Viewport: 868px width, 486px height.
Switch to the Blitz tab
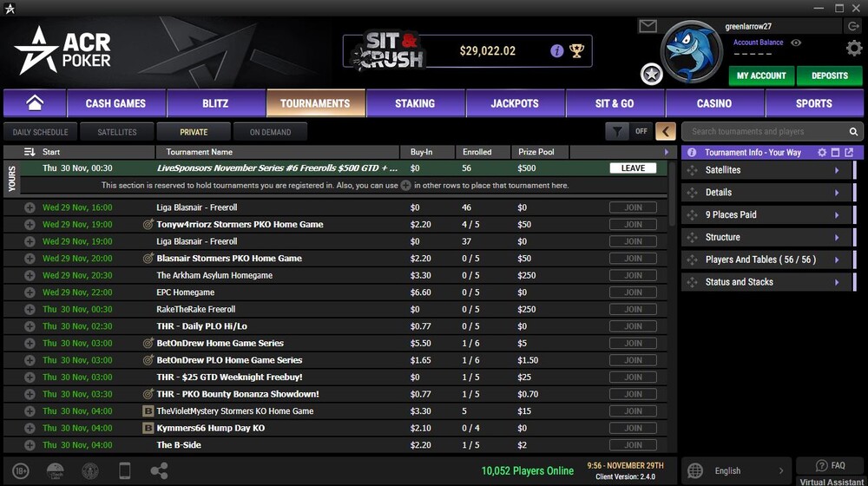215,103
